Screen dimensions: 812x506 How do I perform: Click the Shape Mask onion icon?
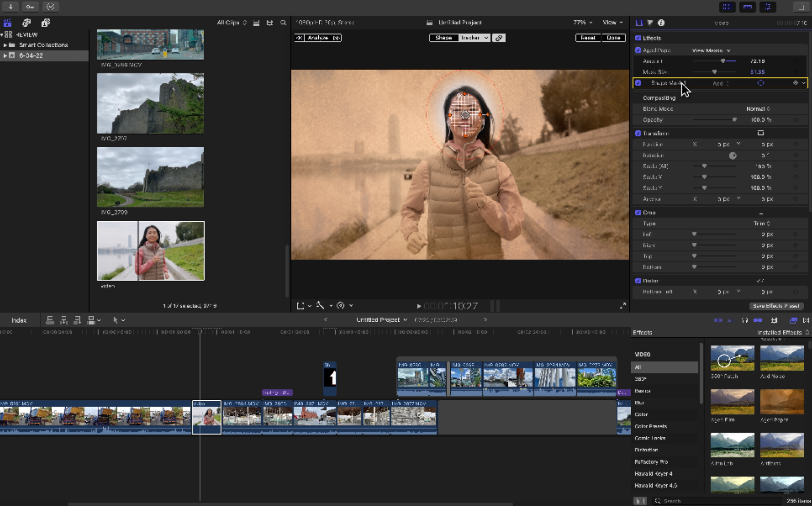tap(760, 83)
